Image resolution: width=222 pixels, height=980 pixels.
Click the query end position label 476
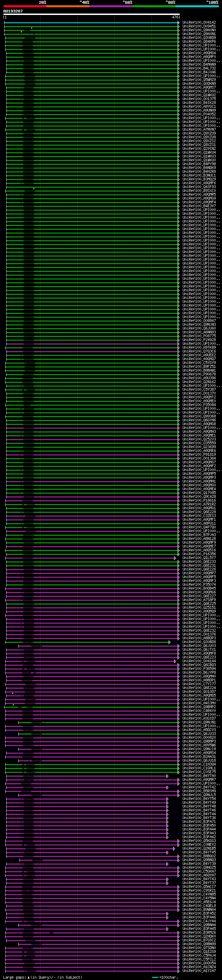point(175,17)
